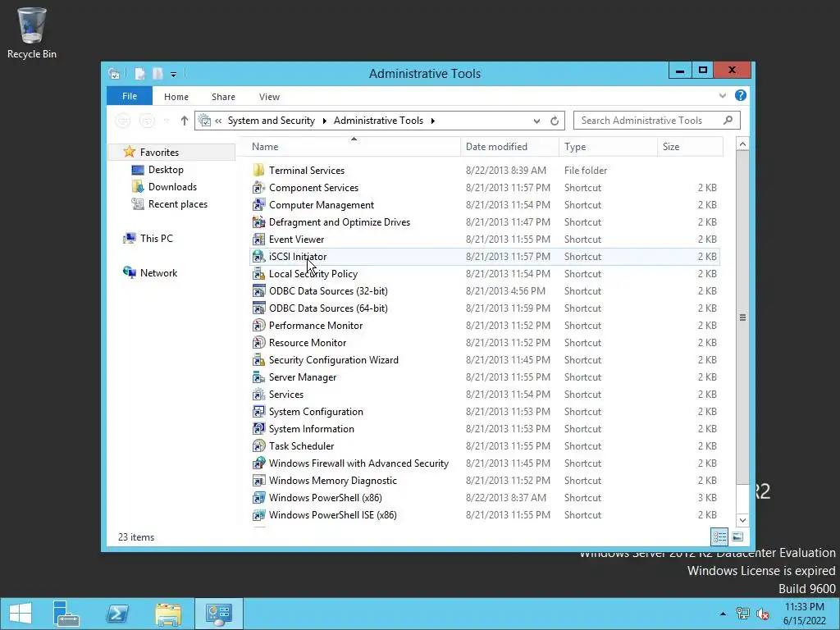Select Windows PowerShell (x86) icon
The image size is (840, 630).
258,498
